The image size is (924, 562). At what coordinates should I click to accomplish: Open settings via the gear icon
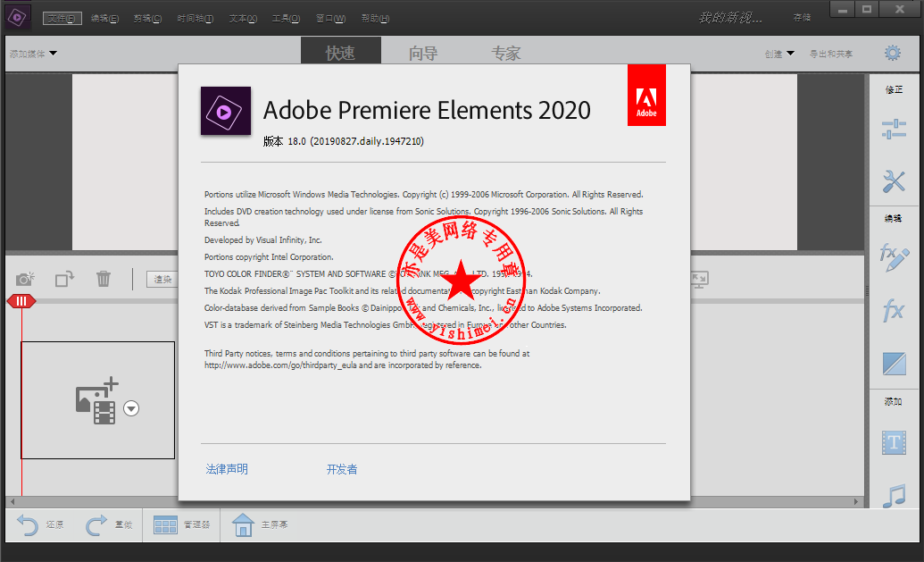[893, 53]
